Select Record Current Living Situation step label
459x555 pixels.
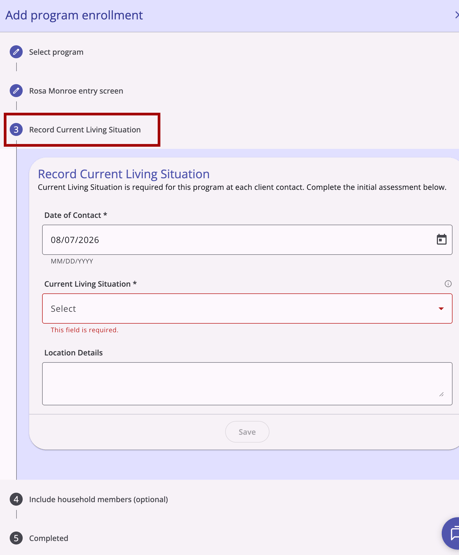pyautogui.click(x=85, y=130)
